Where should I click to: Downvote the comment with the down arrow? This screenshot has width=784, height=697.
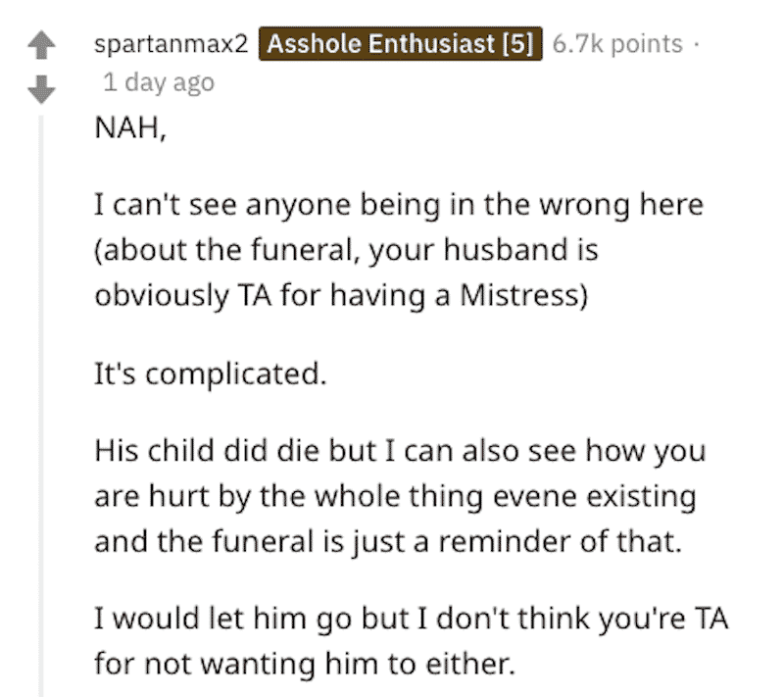tap(41, 89)
